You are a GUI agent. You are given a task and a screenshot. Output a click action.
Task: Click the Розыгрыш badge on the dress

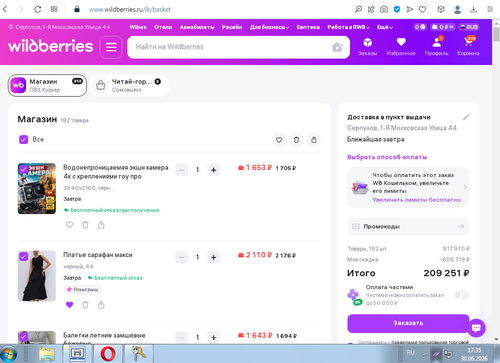point(83,289)
